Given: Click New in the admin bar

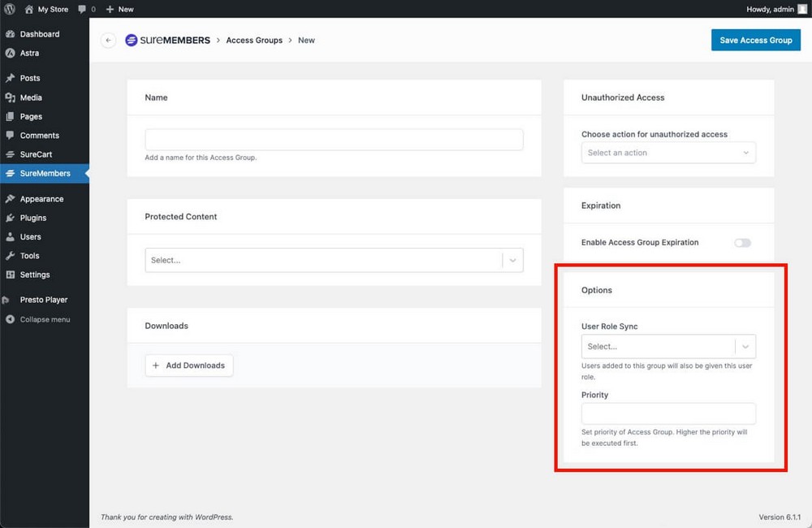Looking at the screenshot, I should pos(125,9).
